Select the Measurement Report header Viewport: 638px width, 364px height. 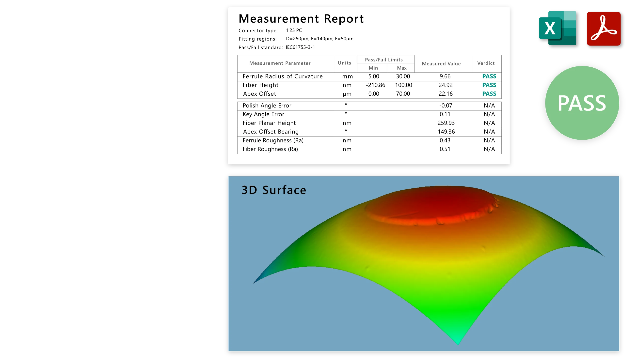[x=301, y=18]
